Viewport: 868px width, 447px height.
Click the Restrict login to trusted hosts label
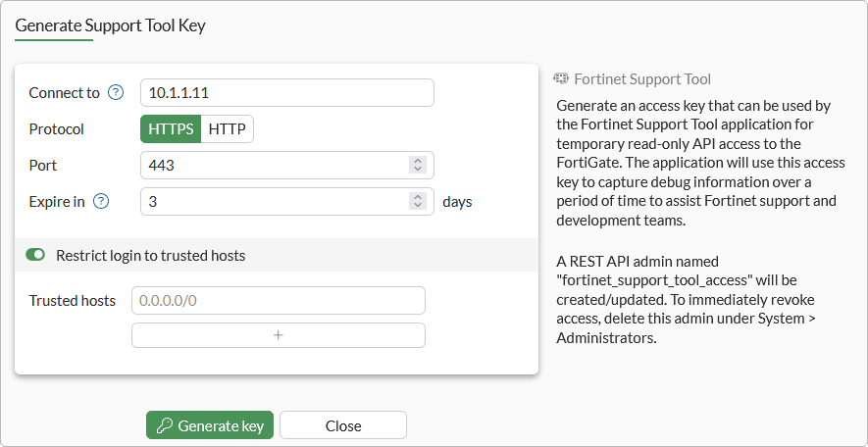coord(151,255)
